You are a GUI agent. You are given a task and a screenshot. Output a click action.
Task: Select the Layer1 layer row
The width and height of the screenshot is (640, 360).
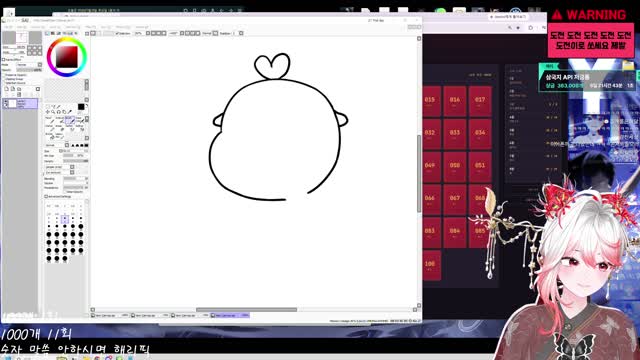click(20, 104)
